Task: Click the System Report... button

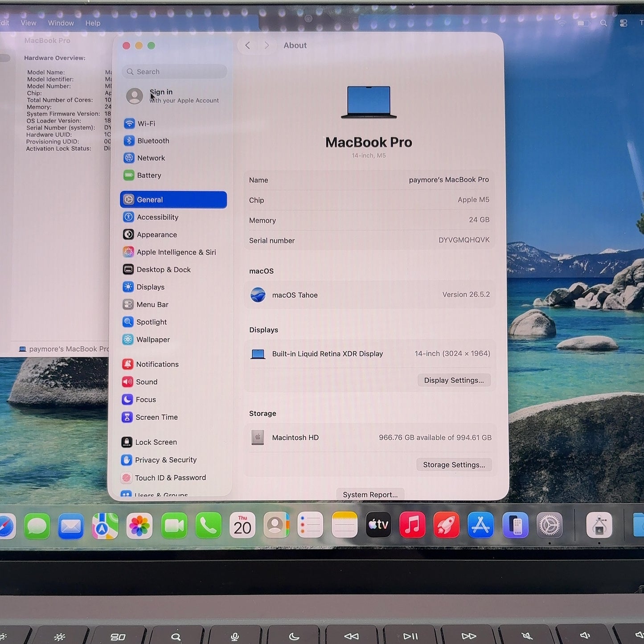Action: pos(370,495)
